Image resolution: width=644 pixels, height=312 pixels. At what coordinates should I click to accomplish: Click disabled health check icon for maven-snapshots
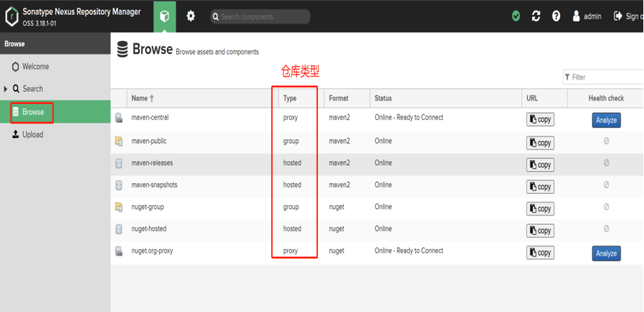pos(606,185)
